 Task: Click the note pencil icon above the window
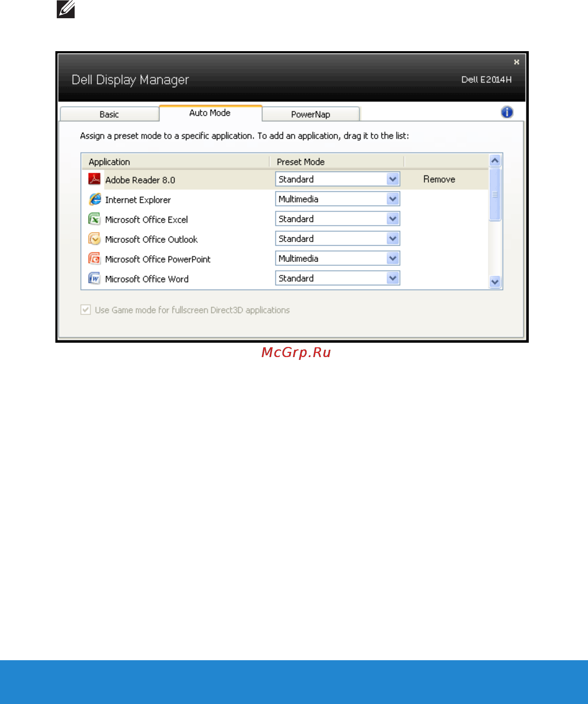[66, 9]
